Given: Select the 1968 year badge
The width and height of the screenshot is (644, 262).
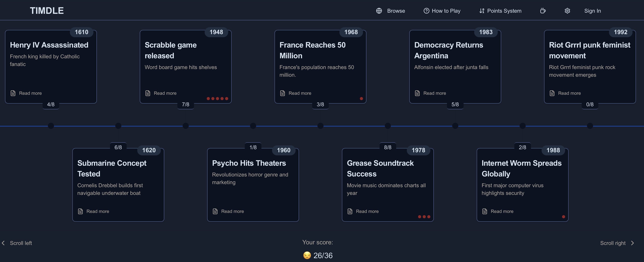Looking at the screenshot, I should (x=351, y=32).
